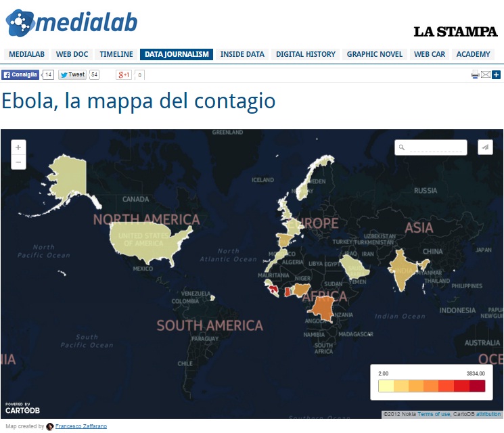Viewport: 504px width, 433px height.
Task: Click the print page icon
Action: pos(475,74)
